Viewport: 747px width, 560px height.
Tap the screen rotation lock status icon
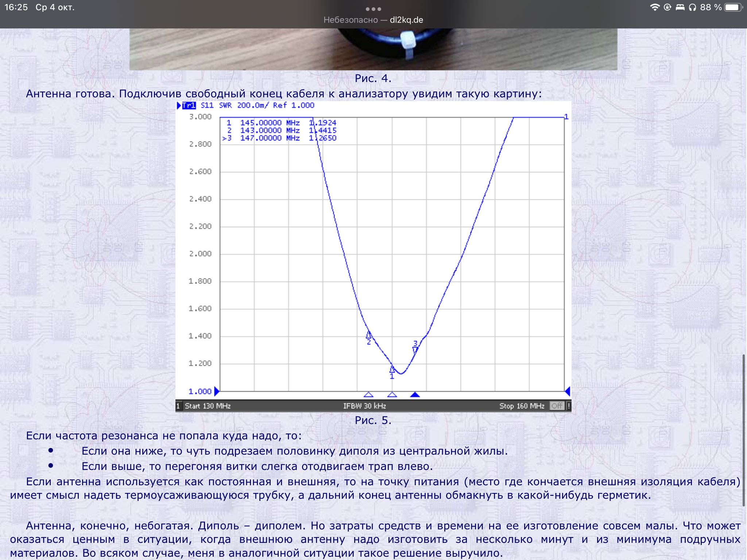coord(667,7)
